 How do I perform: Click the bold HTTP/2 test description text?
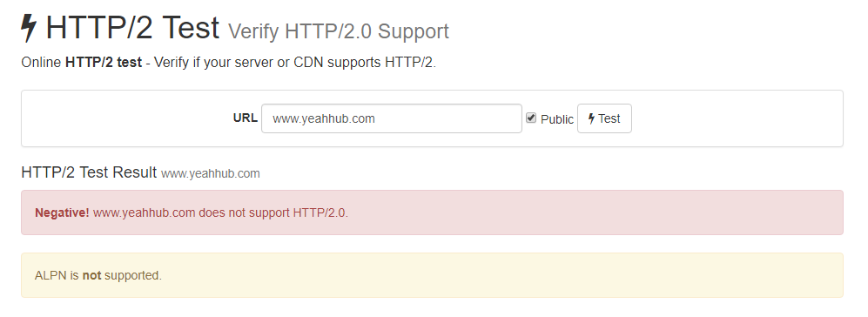click(x=104, y=63)
